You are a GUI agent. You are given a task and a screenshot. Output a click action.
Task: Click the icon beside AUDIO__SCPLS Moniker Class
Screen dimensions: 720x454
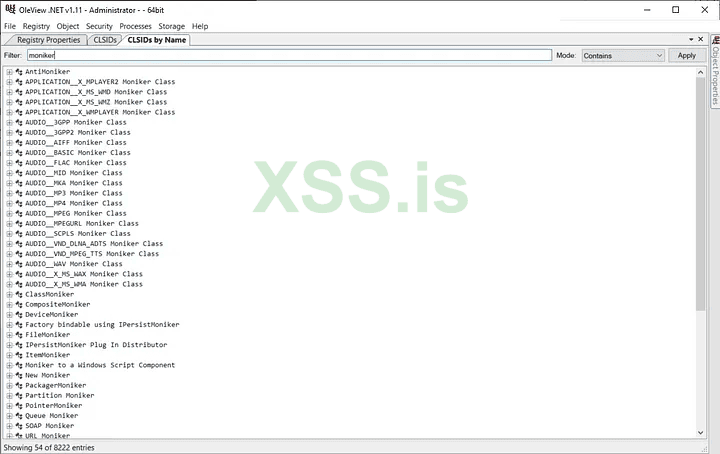[19, 233]
